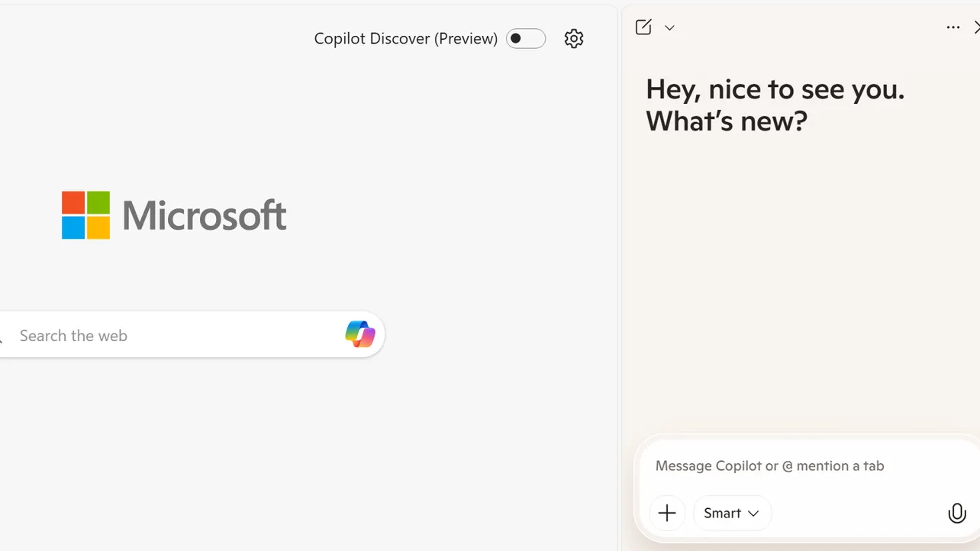Collapse the Copilot sidebar with the arrow

pos(976,27)
